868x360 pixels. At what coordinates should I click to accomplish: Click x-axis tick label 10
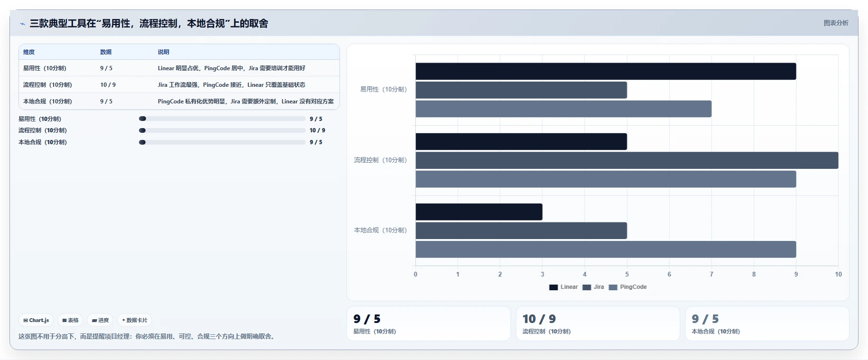(838, 274)
